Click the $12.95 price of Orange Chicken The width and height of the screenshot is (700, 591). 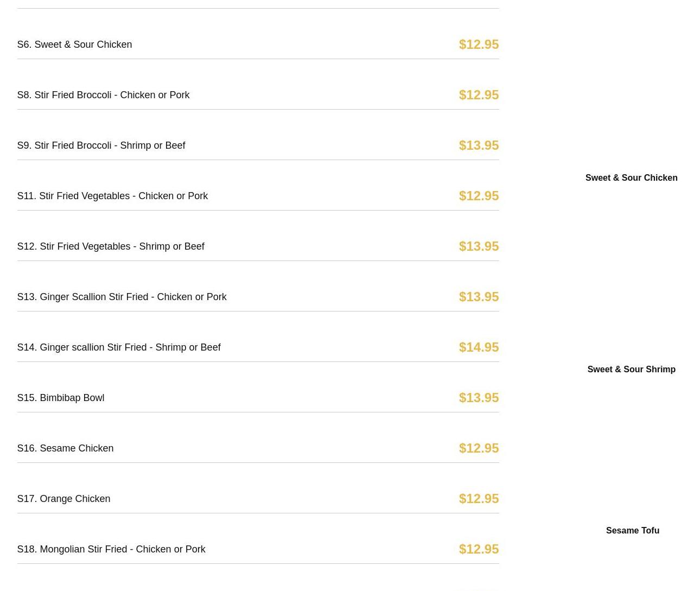[478, 499]
